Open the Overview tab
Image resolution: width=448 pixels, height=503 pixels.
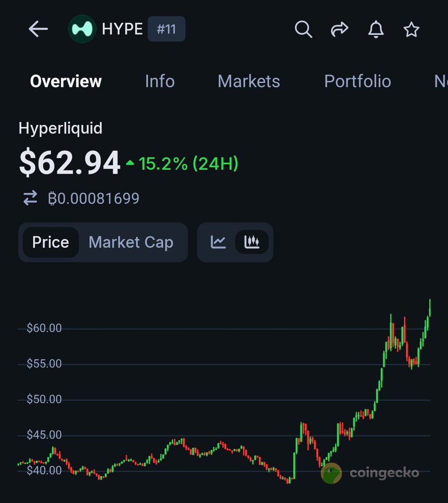click(x=66, y=81)
